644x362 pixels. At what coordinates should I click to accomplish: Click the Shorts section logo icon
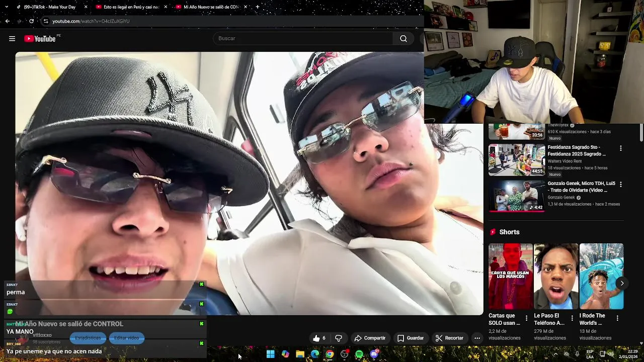coord(493,232)
